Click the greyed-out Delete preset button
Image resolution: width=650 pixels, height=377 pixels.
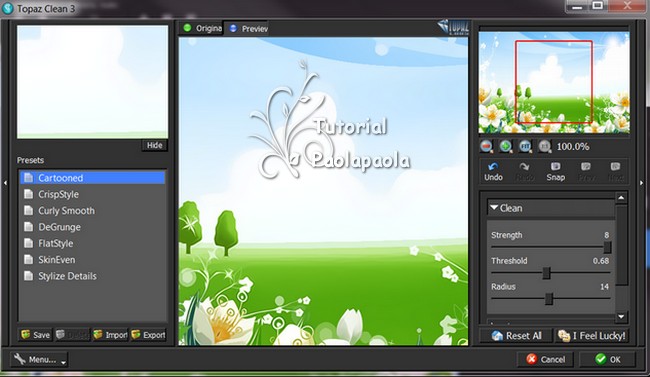(73, 335)
